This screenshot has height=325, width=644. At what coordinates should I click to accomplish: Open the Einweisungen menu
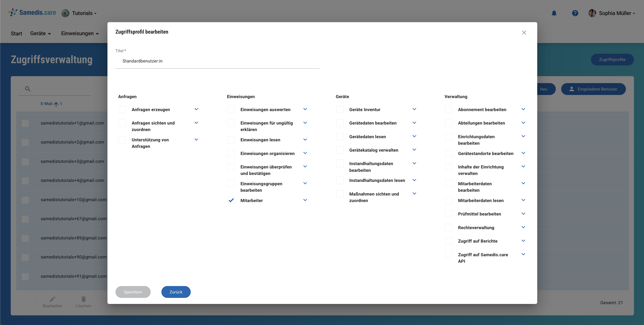80,34
